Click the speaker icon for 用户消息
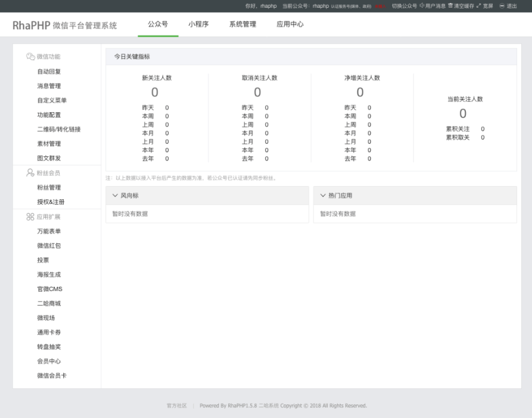This screenshot has height=418, width=532. (422, 6)
